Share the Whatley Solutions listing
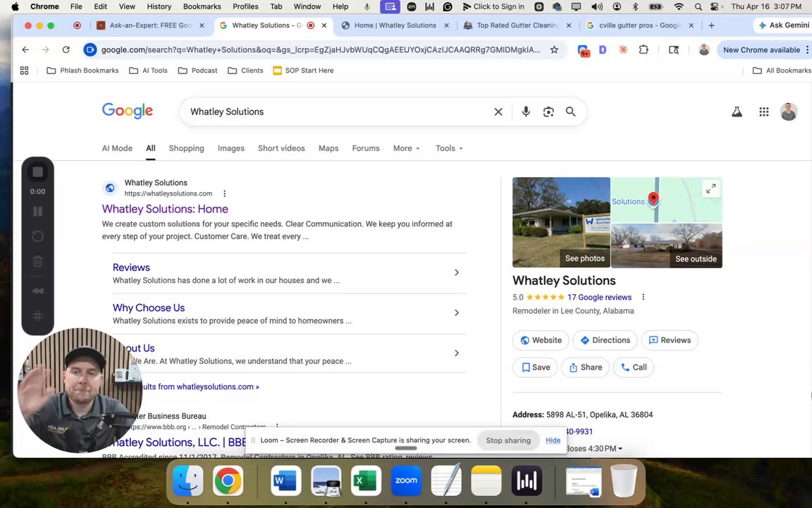Screen dimensions: 812x508 [585, 367]
